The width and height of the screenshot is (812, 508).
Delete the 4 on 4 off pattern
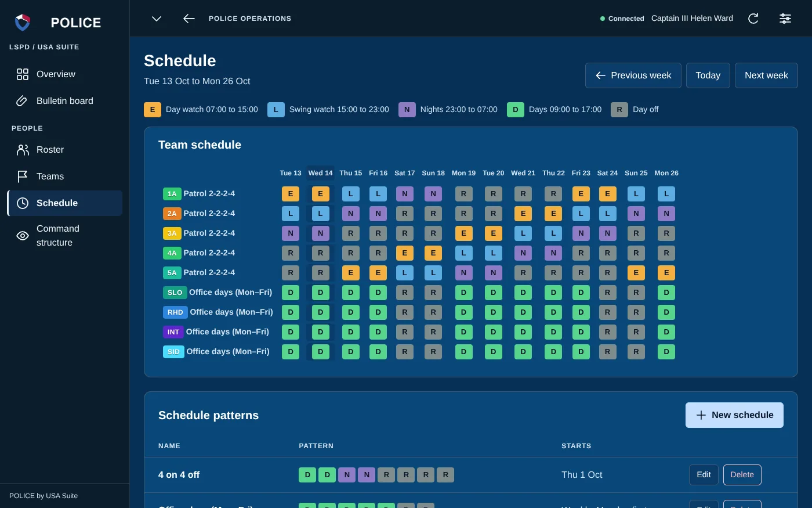point(742,475)
